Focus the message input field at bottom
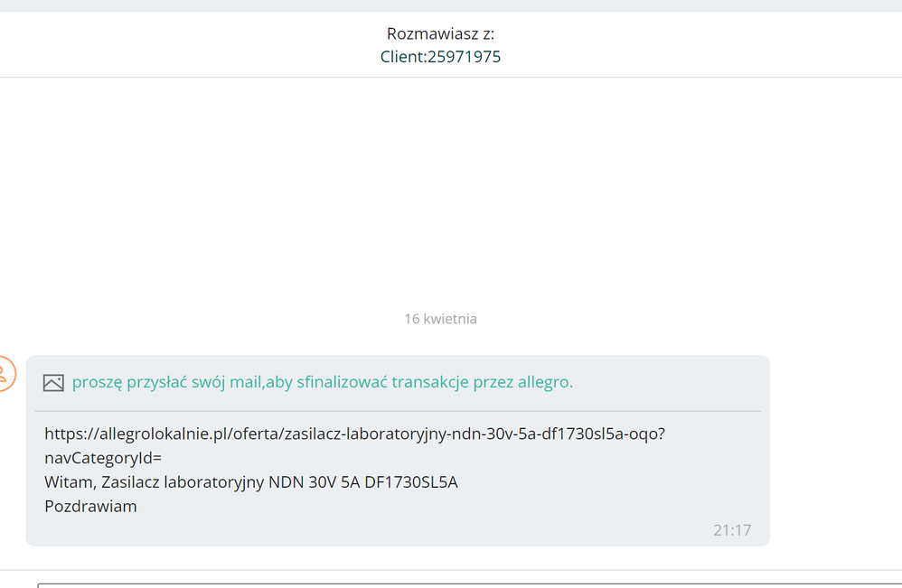This screenshot has height=588, width=902. (x=469, y=585)
